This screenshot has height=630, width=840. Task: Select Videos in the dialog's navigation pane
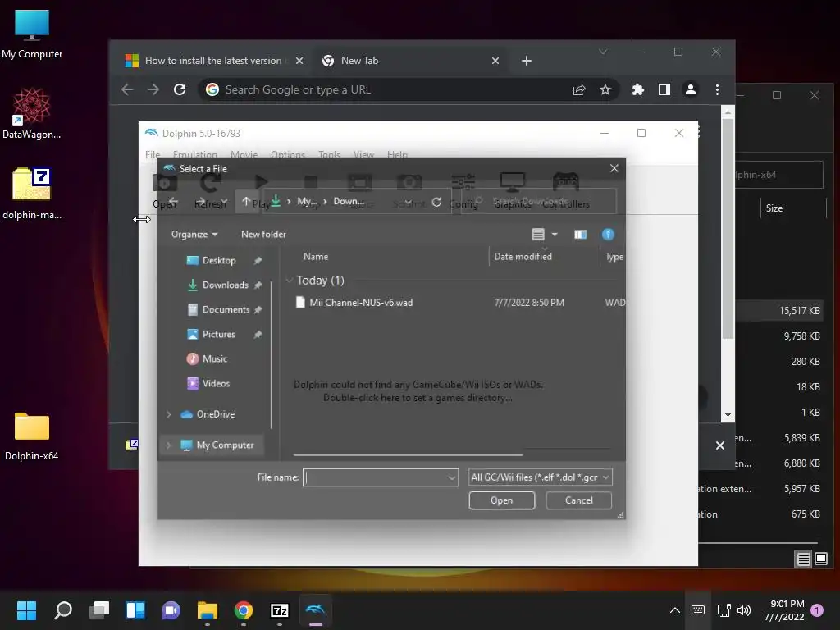point(216,384)
